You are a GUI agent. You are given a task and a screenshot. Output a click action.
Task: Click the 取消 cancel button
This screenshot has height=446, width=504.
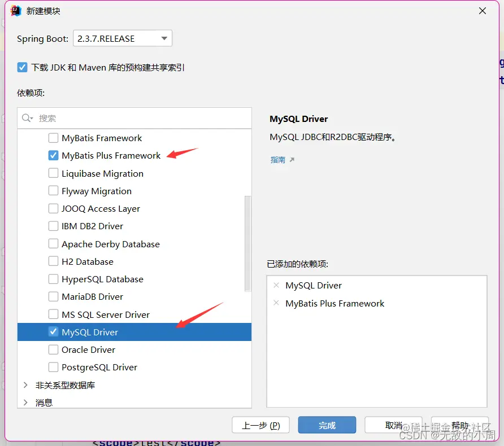tap(393, 425)
